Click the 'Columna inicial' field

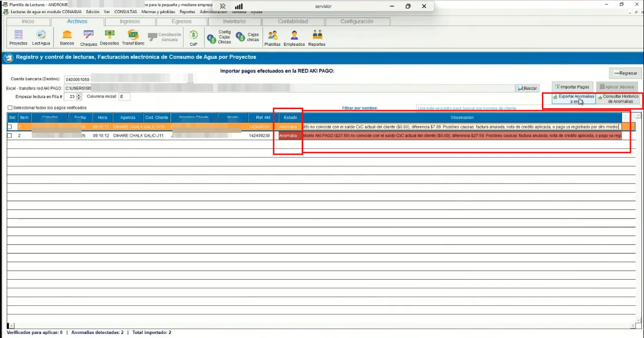[x=124, y=97]
